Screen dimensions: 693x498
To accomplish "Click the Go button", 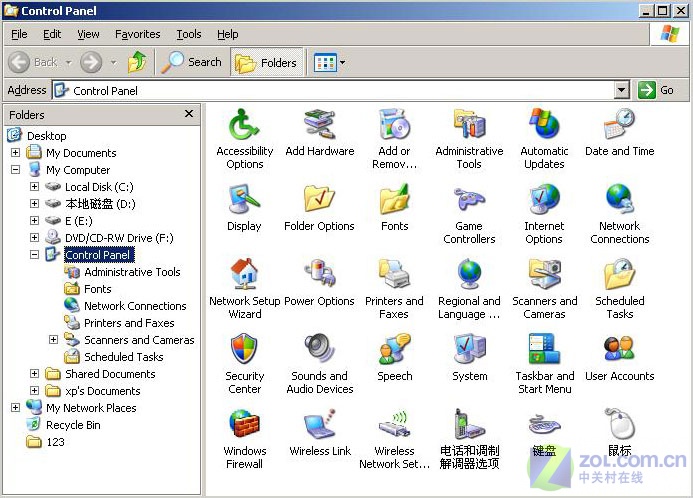I will coord(657,90).
